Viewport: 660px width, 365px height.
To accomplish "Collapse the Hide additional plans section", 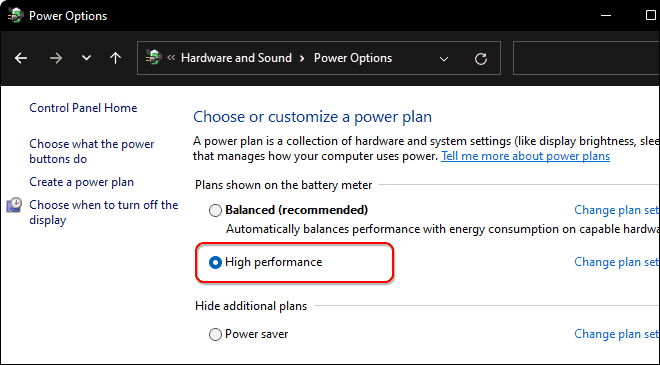I will point(251,306).
